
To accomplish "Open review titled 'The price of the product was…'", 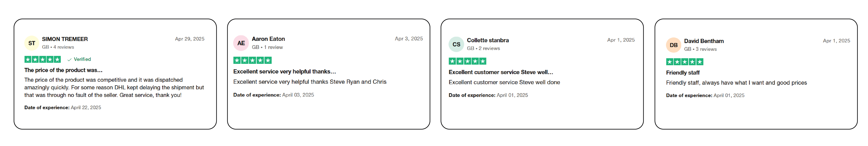I will click(x=63, y=70).
